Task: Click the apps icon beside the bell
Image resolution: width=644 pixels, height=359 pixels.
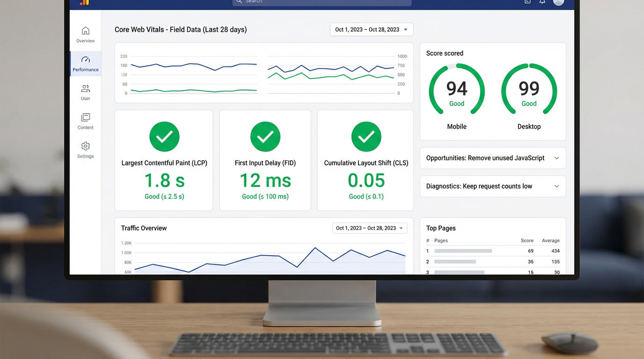Action: coord(527,2)
